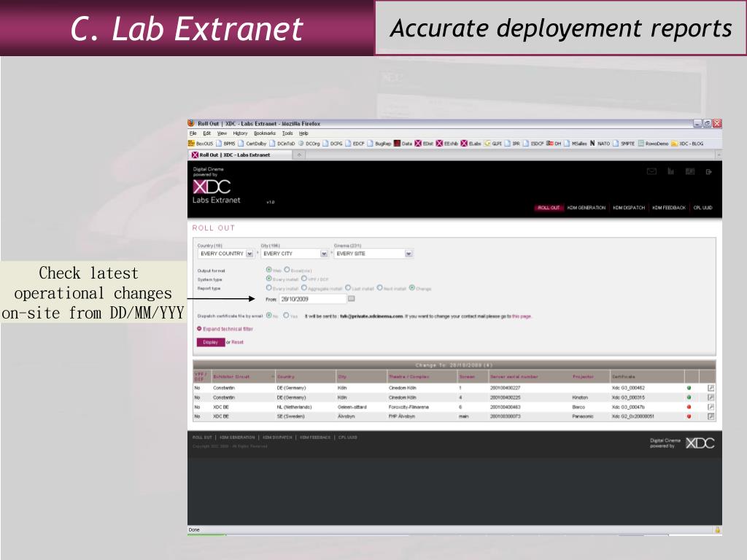Select VPF / DCF system type radio
Viewport: 747px width, 560px height.
pyautogui.click(x=304, y=279)
